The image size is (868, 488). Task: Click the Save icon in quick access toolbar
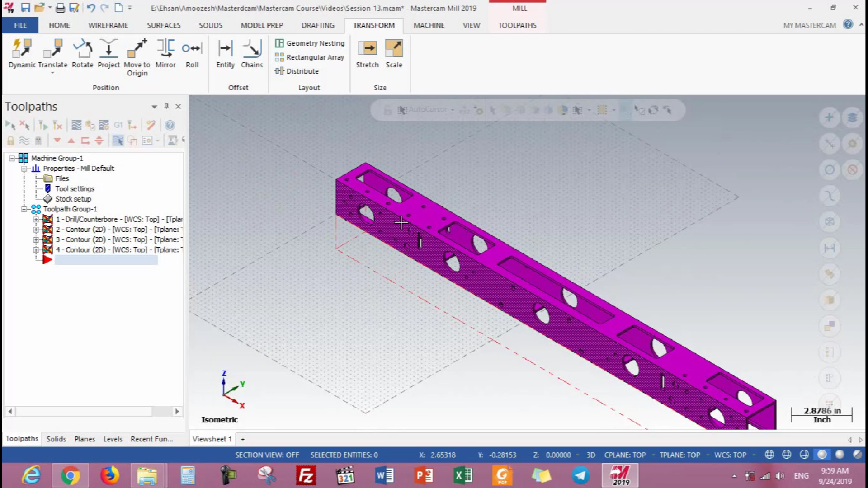25,8
